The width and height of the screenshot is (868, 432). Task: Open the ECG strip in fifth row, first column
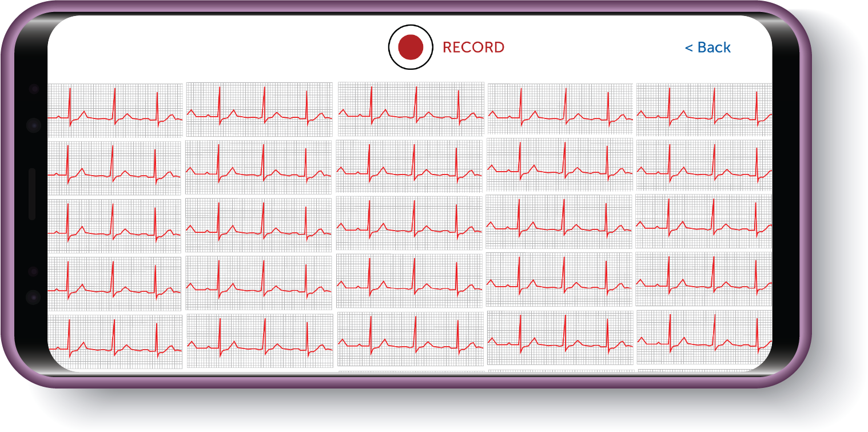pos(115,342)
